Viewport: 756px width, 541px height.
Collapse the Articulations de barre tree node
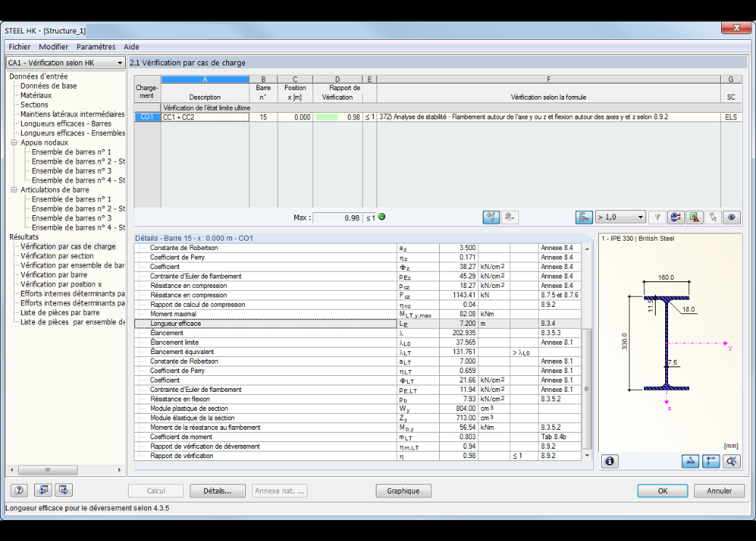(14, 190)
